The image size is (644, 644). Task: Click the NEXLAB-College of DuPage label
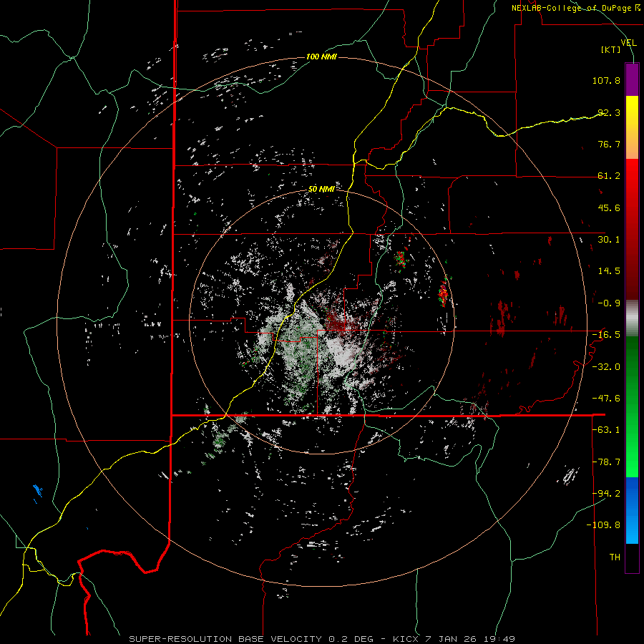click(572, 8)
